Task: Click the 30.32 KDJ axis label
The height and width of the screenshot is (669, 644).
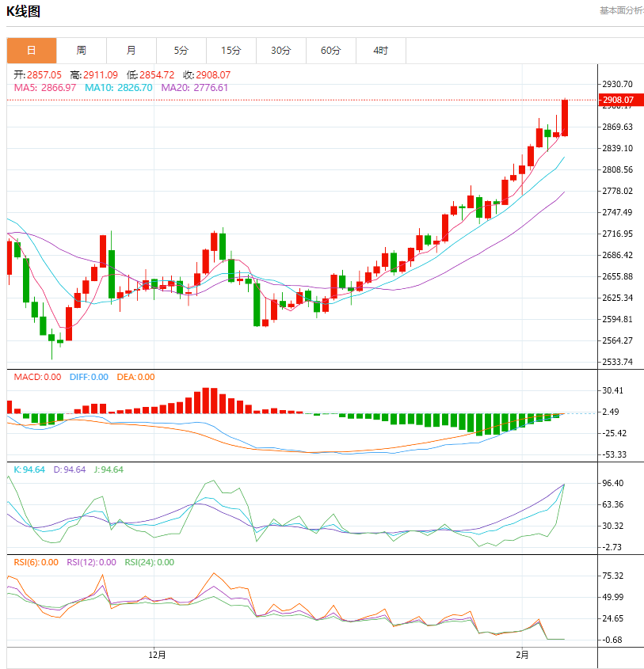Action: coord(612,526)
